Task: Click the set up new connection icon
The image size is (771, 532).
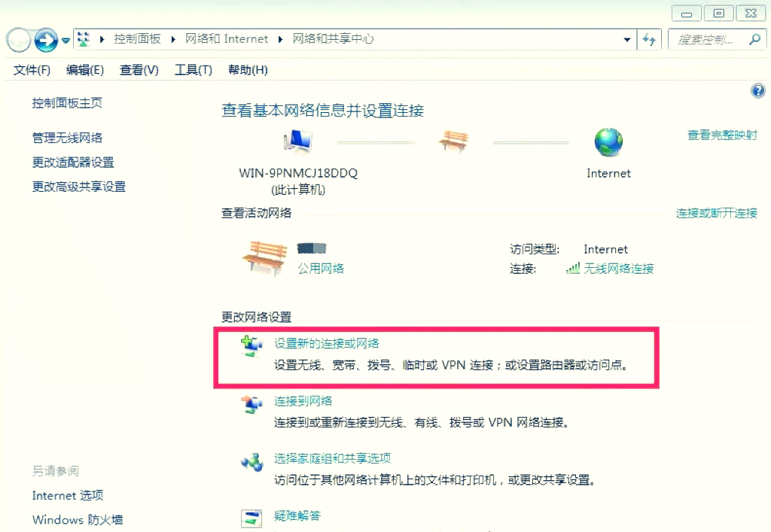Action: 251,346
